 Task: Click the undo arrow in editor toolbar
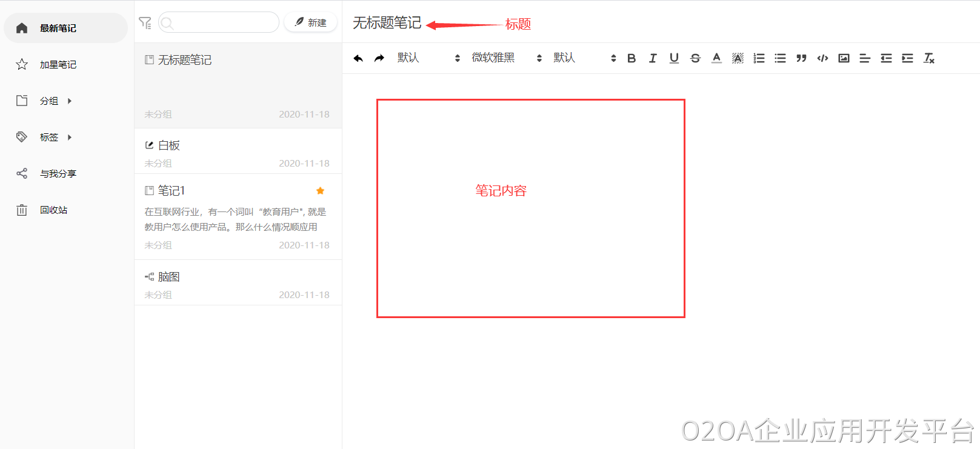pos(358,58)
